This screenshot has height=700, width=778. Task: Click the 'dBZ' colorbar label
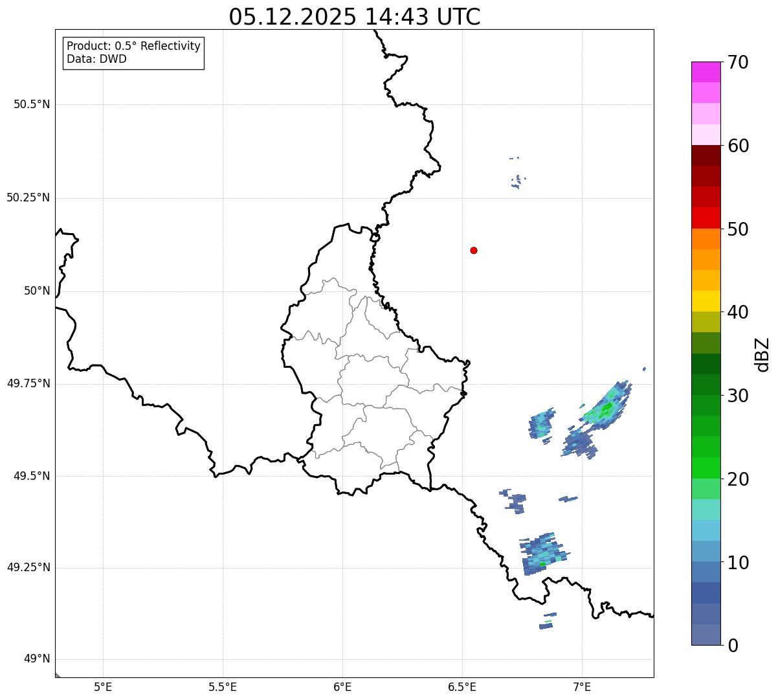pos(763,354)
